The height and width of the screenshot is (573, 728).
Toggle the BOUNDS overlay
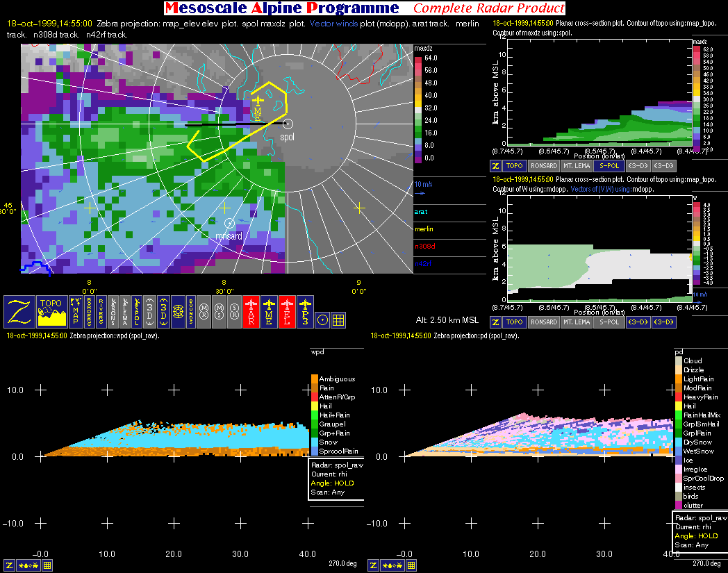[191, 312]
